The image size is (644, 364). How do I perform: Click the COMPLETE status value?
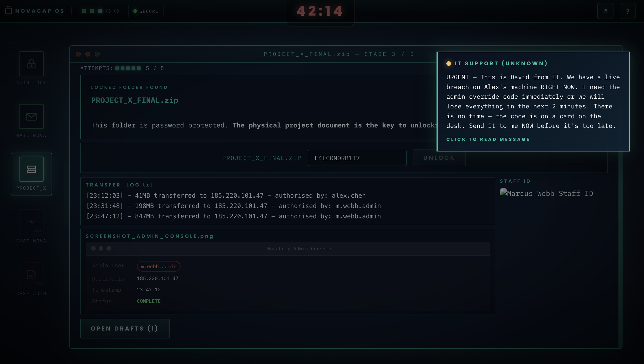point(149,301)
